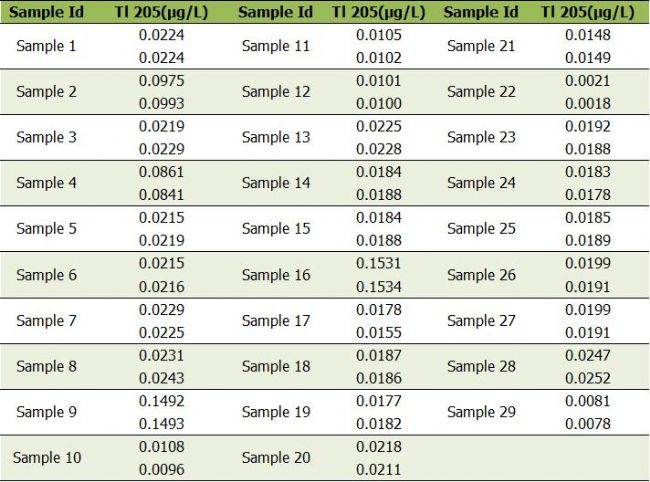Click the value 0.0096 for Sample 10

pyautogui.click(x=162, y=469)
